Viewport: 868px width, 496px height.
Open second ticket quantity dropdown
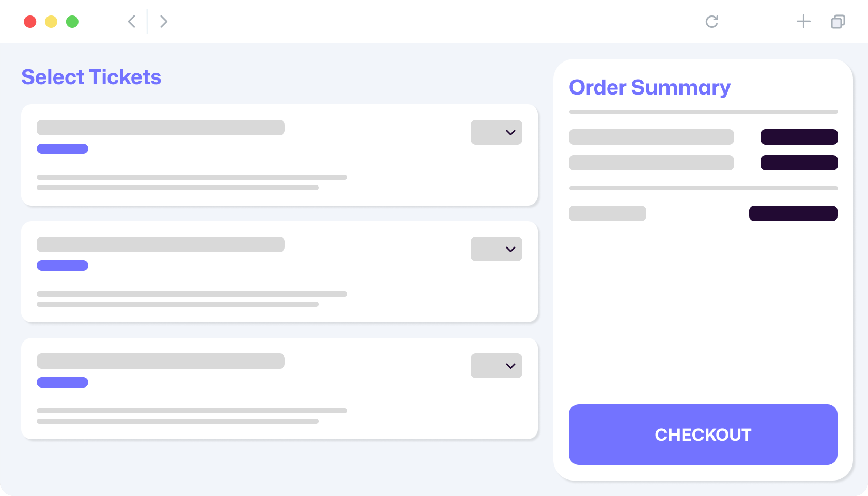pyautogui.click(x=497, y=249)
